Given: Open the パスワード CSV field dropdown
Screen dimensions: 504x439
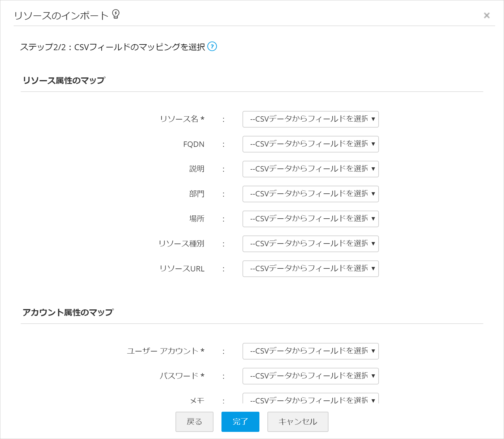Looking at the screenshot, I should [310, 376].
